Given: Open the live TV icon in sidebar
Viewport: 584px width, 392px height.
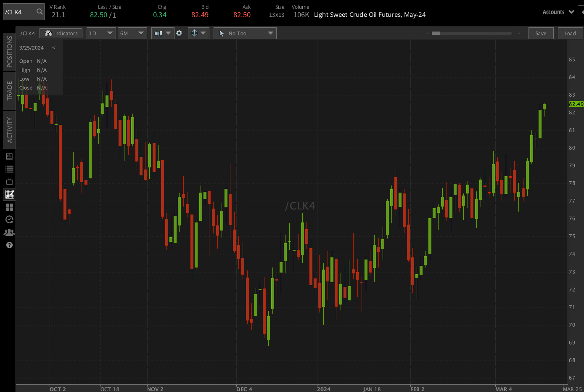Looking at the screenshot, I should (x=9, y=181).
